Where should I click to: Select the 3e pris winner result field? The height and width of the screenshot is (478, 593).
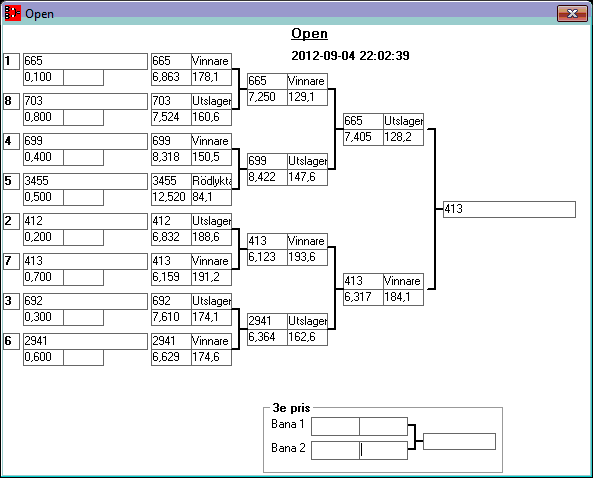(459, 441)
